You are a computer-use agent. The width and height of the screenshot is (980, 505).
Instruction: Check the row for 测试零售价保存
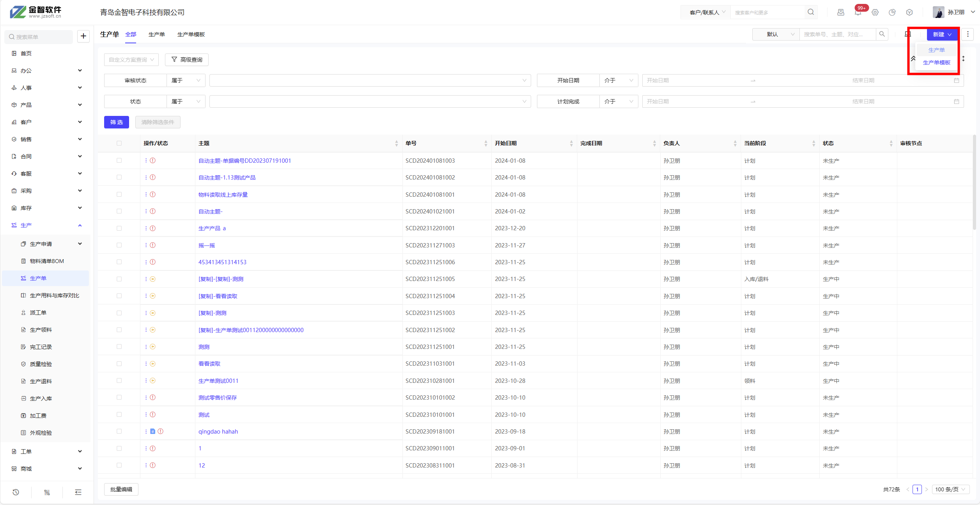119,397
